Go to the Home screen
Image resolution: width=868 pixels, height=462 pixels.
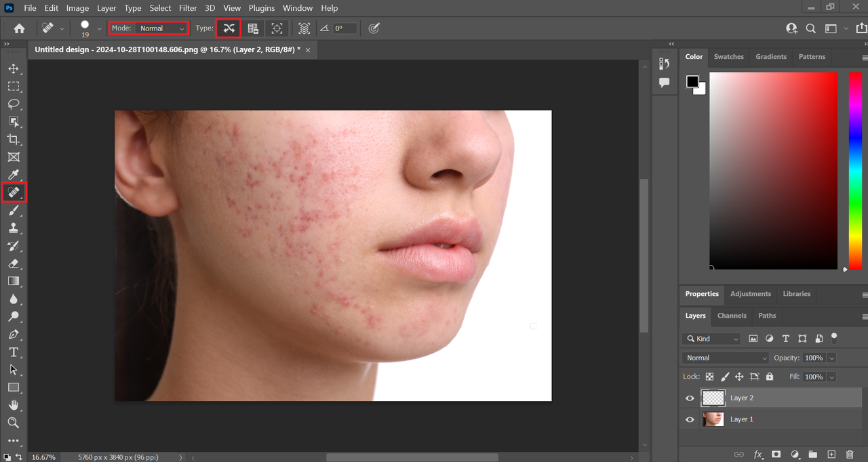click(x=19, y=28)
